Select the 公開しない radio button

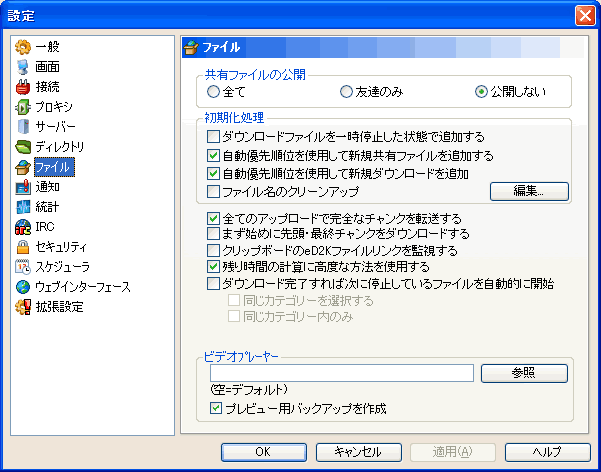point(481,92)
